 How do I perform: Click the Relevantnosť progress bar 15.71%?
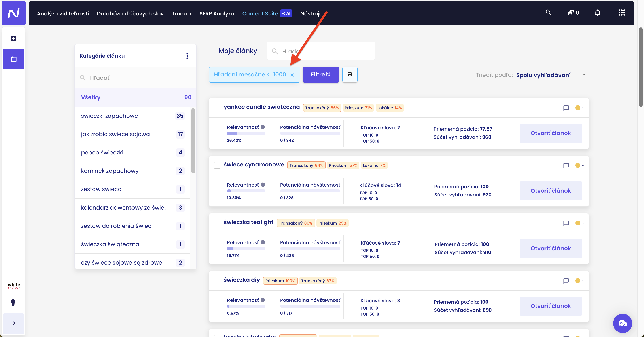[x=246, y=249]
